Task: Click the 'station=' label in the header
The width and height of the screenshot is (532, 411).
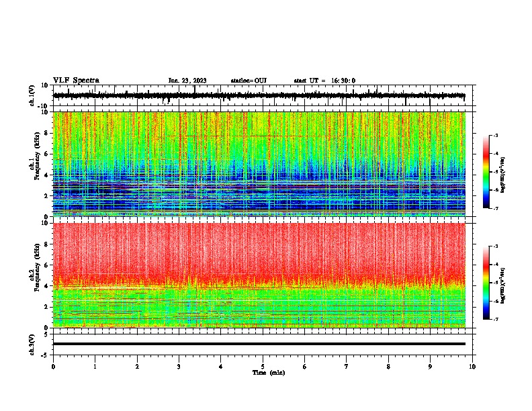Action: (242, 81)
